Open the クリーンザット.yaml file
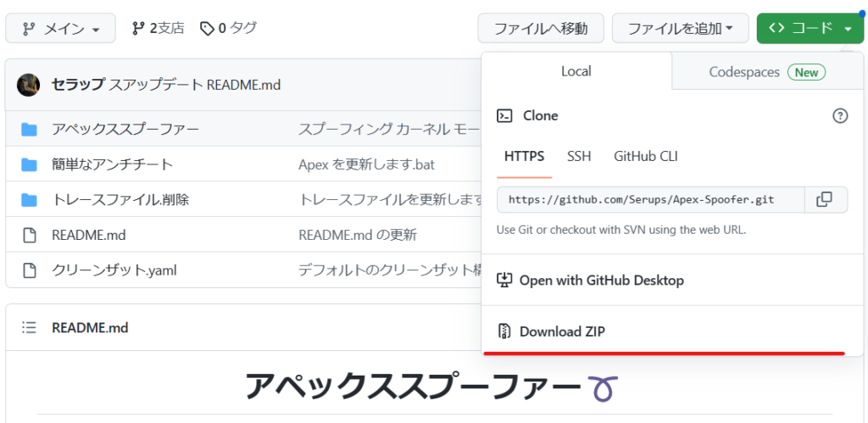The width and height of the screenshot is (868, 423). click(x=114, y=270)
